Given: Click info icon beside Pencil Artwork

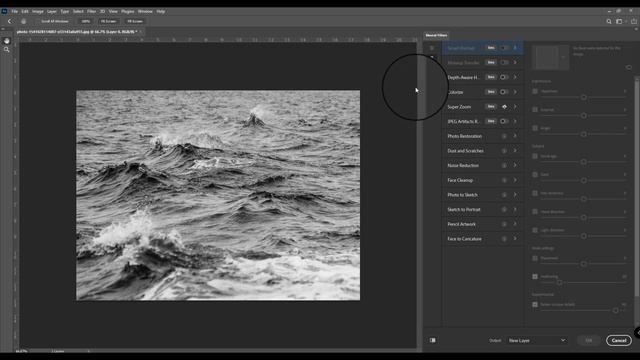Looking at the screenshot, I should 504,224.
